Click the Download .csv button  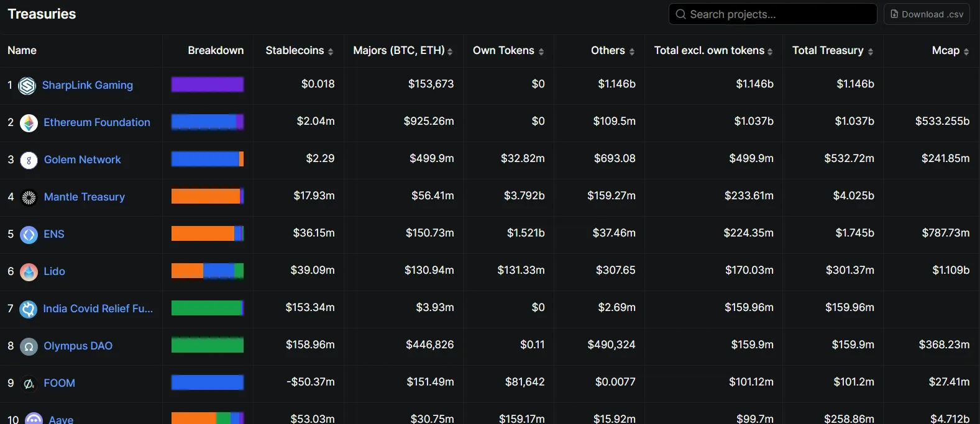tap(927, 14)
